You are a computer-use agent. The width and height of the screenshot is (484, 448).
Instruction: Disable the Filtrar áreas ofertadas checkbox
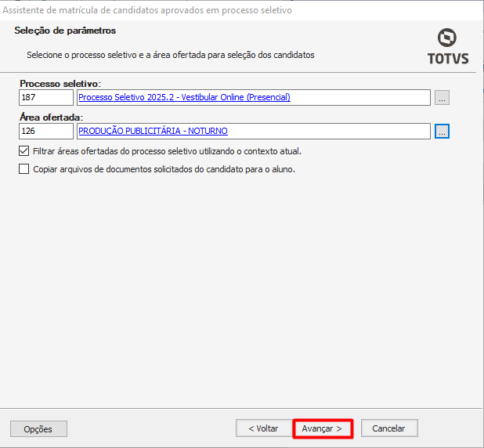(23, 151)
